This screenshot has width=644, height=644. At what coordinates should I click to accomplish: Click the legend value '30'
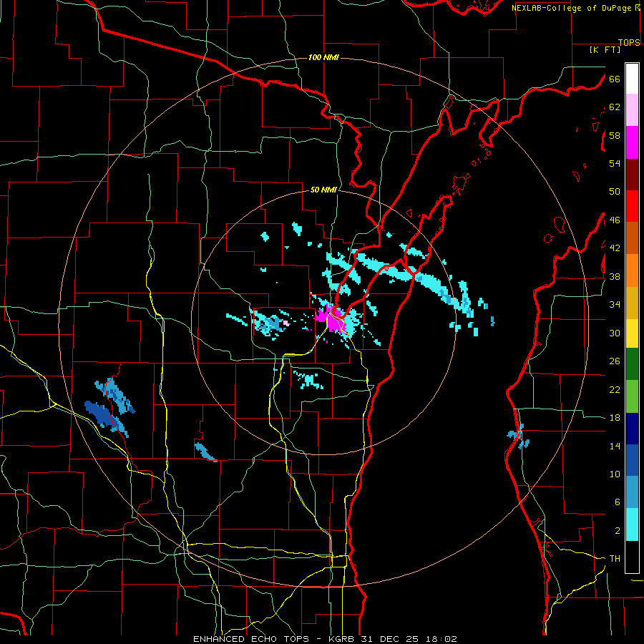615,333
